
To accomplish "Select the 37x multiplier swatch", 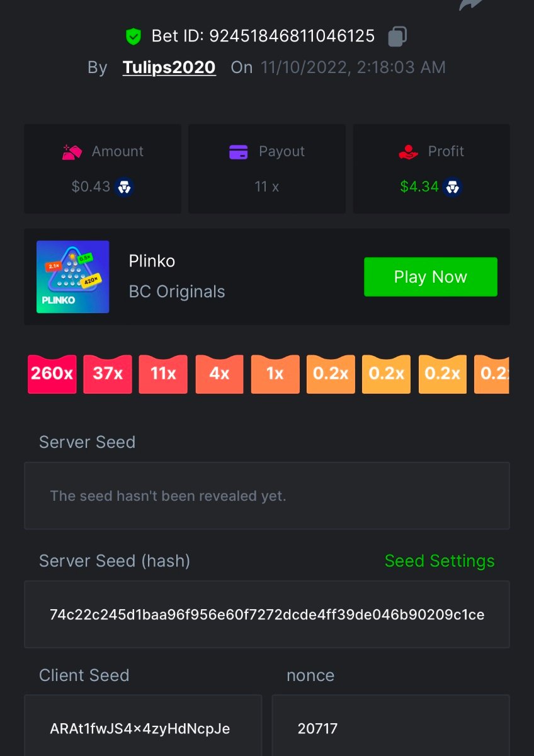I will pos(108,374).
